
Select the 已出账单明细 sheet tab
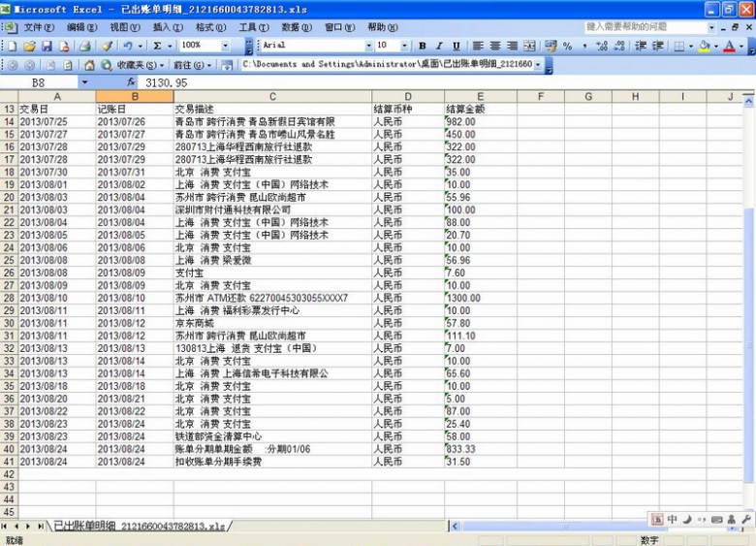pyautogui.click(x=140, y=526)
